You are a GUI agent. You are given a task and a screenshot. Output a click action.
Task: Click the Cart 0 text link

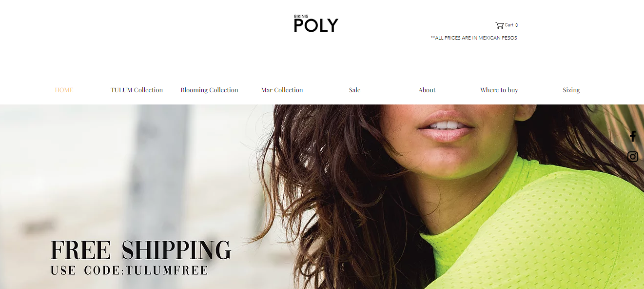511,25
